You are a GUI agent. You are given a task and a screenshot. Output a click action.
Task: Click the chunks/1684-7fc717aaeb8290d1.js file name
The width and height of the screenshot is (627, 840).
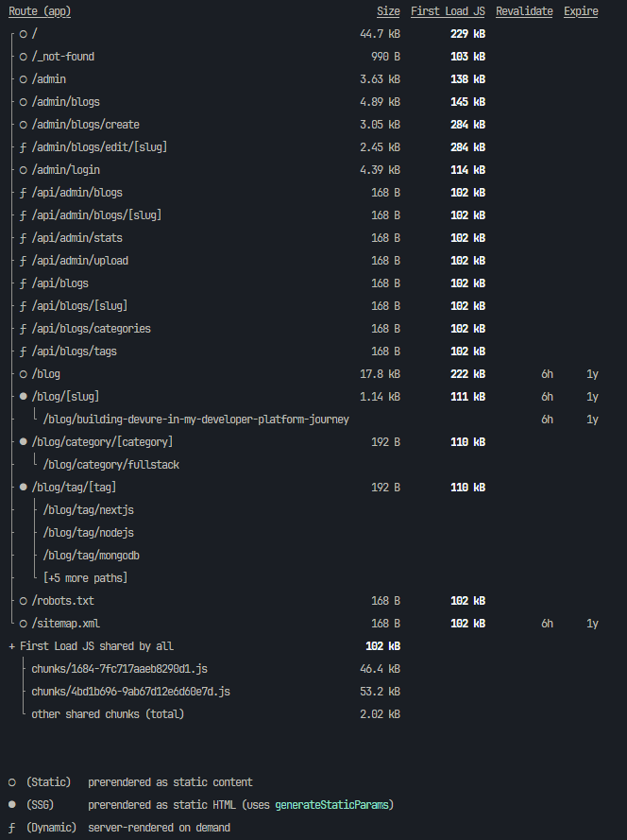pyautogui.click(x=119, y=669)
